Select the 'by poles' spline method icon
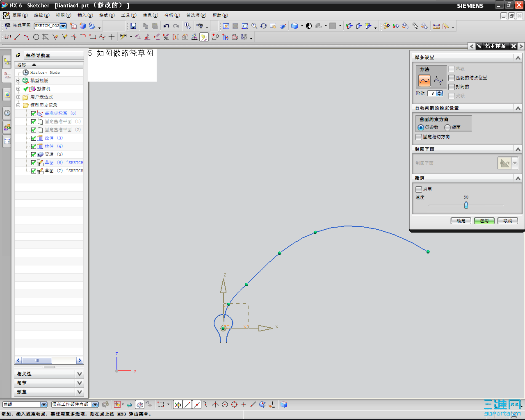The height and width of the screenshot is (420, 525). [x=438, y=80]
